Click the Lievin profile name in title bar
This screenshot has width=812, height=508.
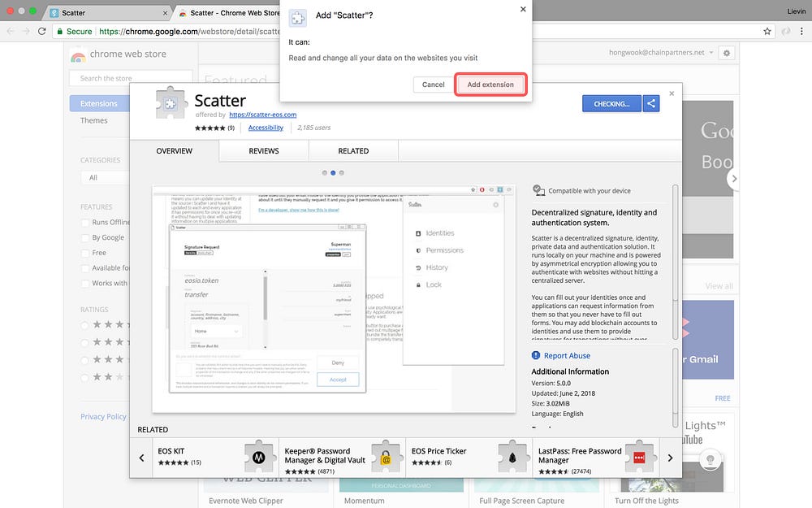796,11
